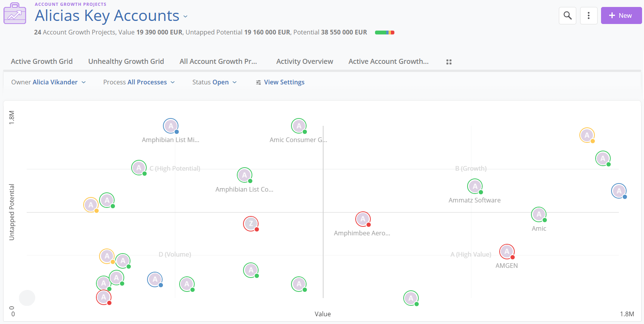The height and width of the screenshot is (324, 644).
Task: Open the Amphibian List Mi... account bubble
Action: click(x=171, y=126)
